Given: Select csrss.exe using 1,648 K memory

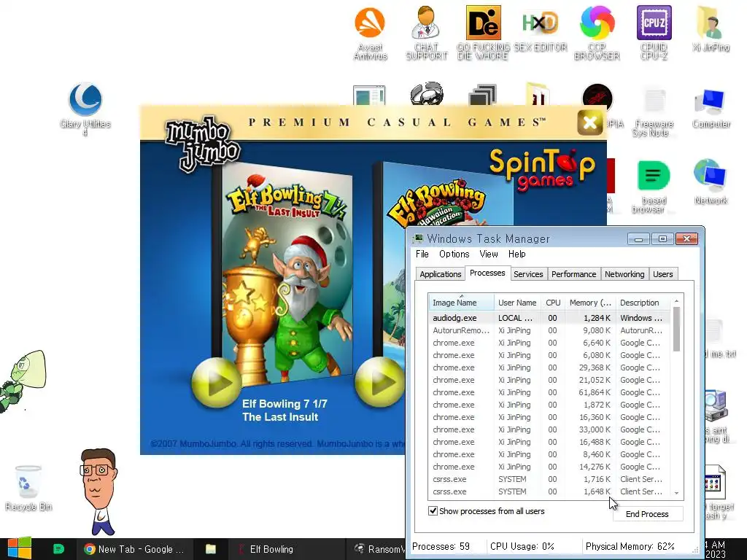Looking at the screenshot, I should pyautogui.click(x=549, y=491).
